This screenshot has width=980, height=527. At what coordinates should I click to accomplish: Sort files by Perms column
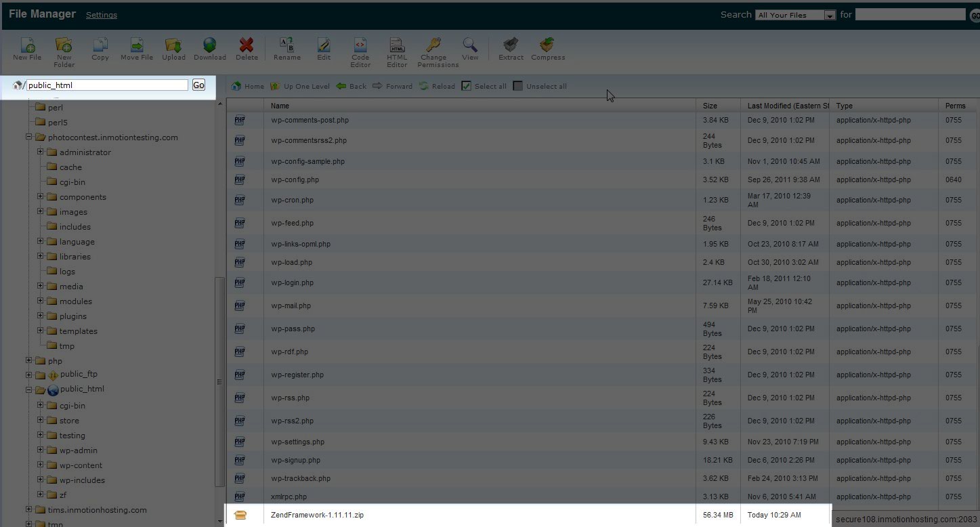pos(958,106)
